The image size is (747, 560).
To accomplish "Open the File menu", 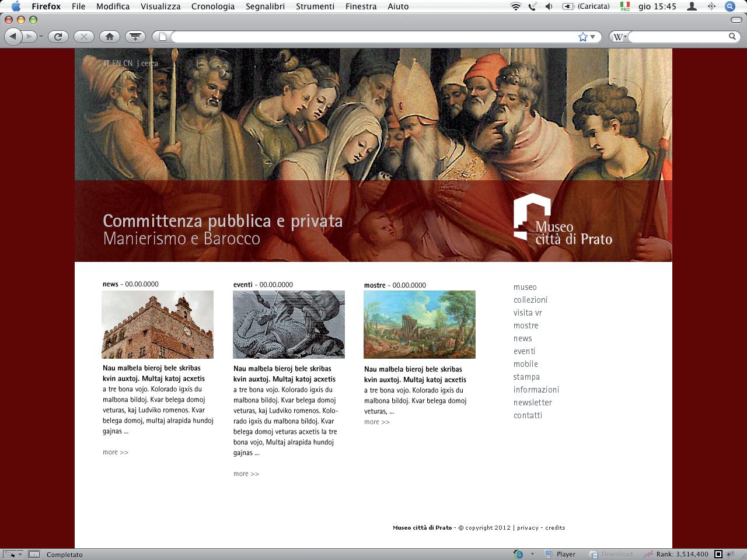I will [78, 6].
